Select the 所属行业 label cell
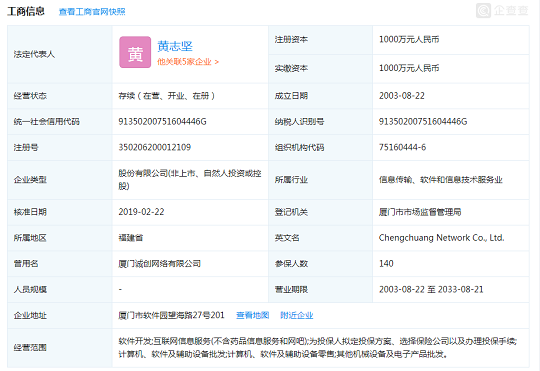 (320, 180)
